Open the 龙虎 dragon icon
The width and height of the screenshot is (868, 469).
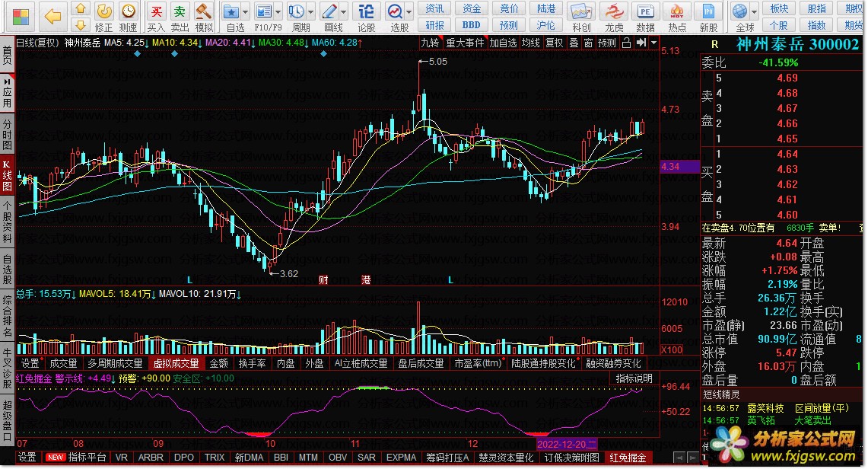(613, 11)
